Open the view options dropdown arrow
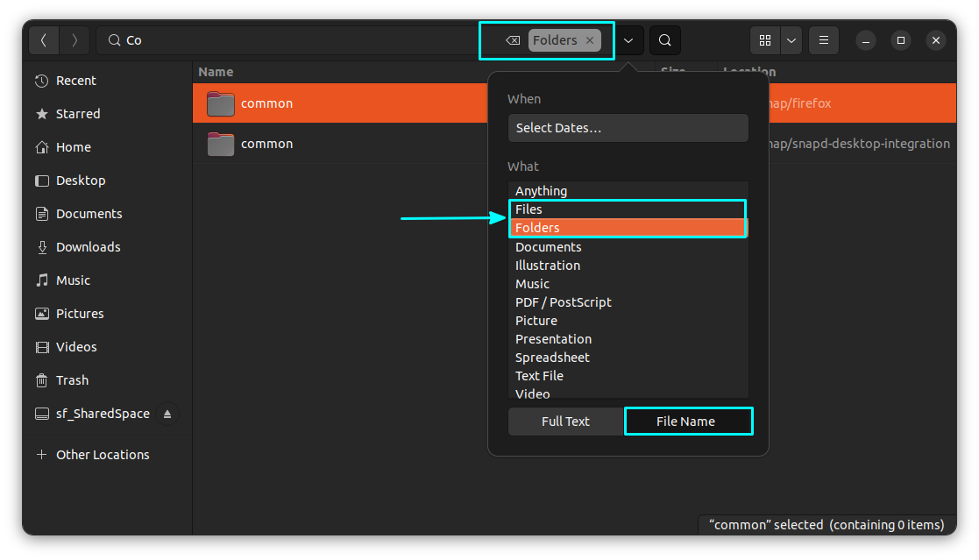This screenshot has width=979, height=560. coord(791,39)
